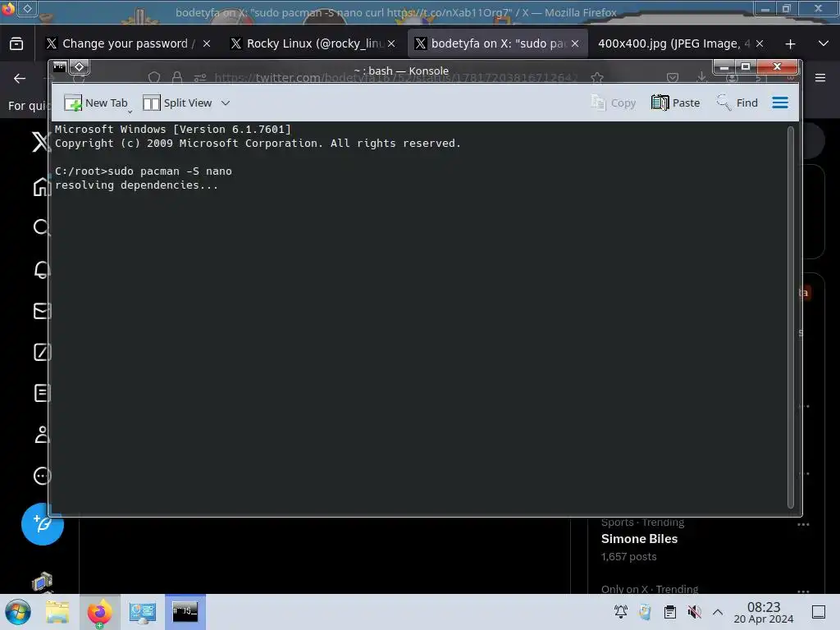Open file manager from taskbar
Screen dimensions: 840x630
(x=57, y=612)
